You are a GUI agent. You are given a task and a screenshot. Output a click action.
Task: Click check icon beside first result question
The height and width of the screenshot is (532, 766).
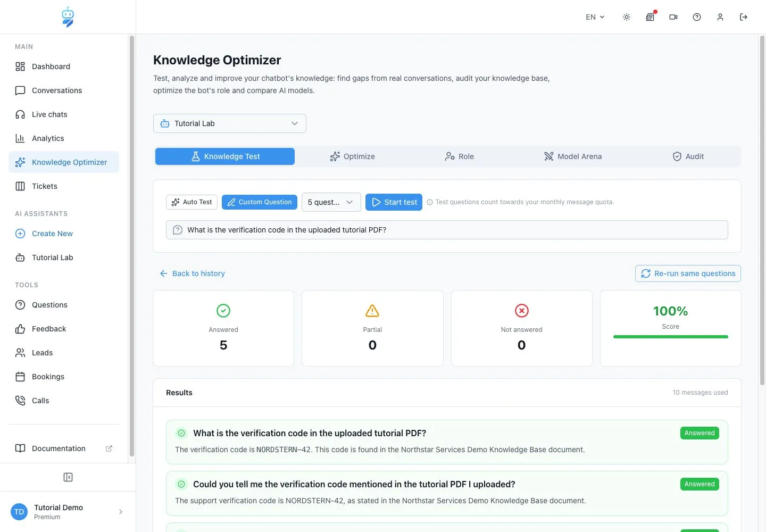(x=181, y=433)
